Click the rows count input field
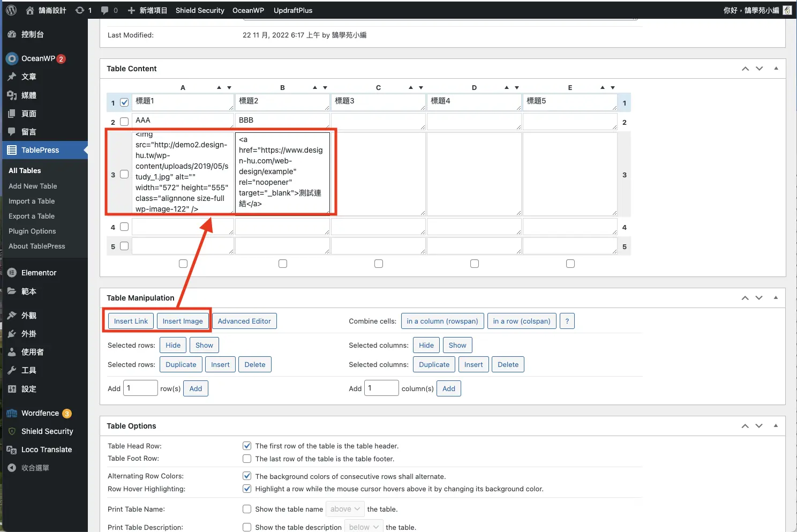Image resolution: width=797 pixels, height=532 pixels. point(140,388)
